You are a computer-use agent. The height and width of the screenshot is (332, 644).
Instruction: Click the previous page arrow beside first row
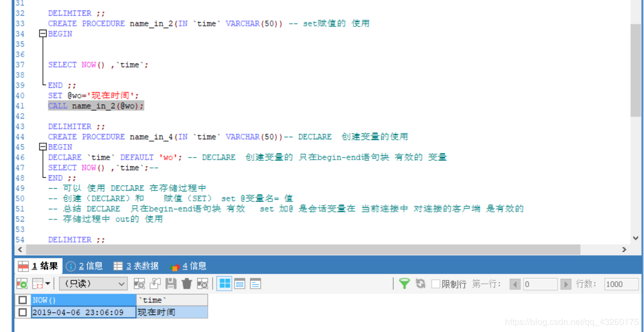pos(515,284)
